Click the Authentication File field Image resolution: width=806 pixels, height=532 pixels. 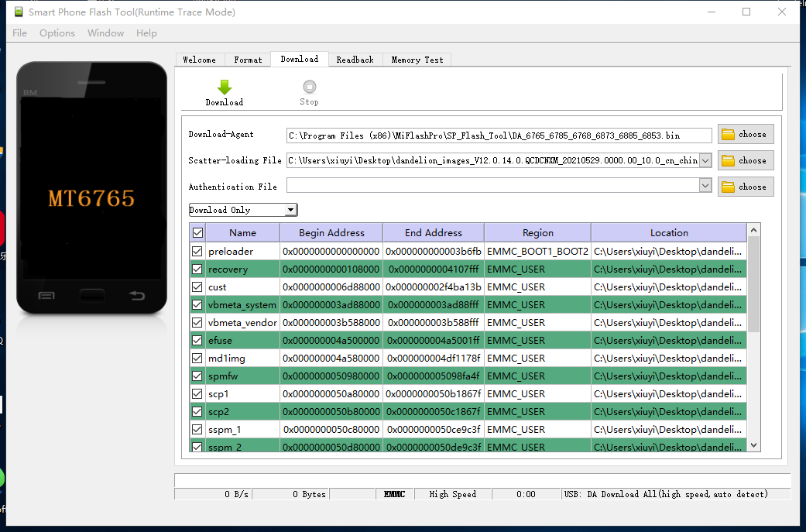pos(492,186)
